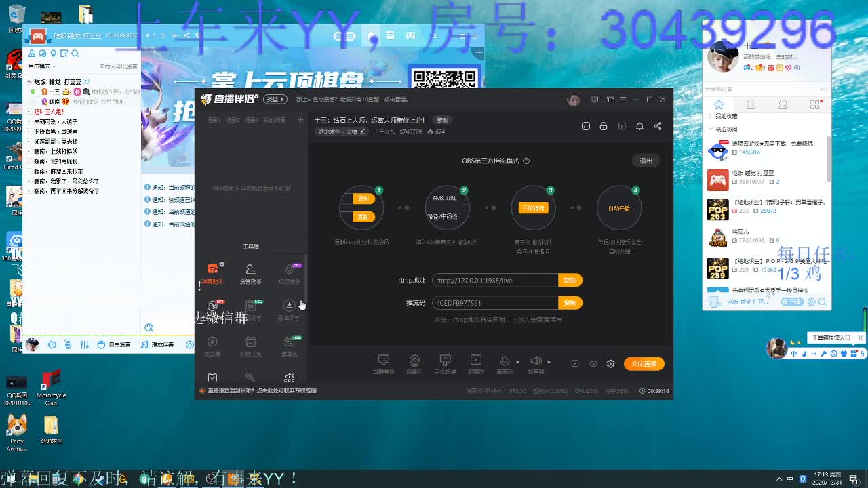Switch to YY home tab
The image size is (868, 488).
click(718, 104)
